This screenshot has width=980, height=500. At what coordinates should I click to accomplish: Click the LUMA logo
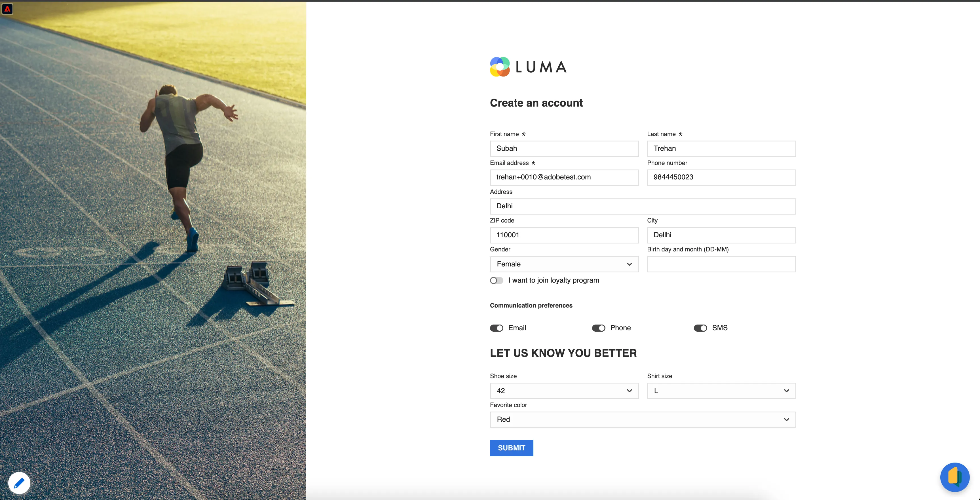click(528, 67)
